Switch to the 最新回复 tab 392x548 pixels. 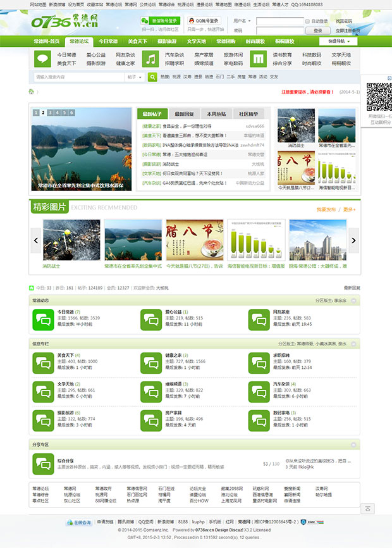pos(184,114)
